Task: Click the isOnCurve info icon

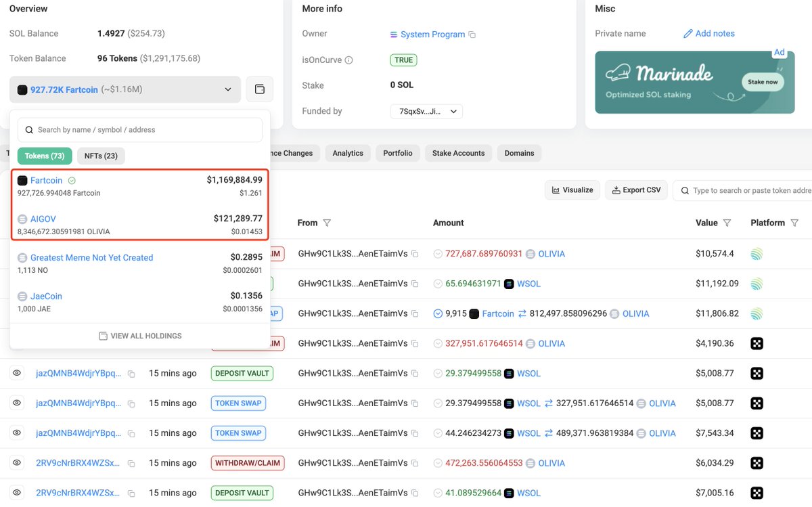Action: (x=349, y=60)
